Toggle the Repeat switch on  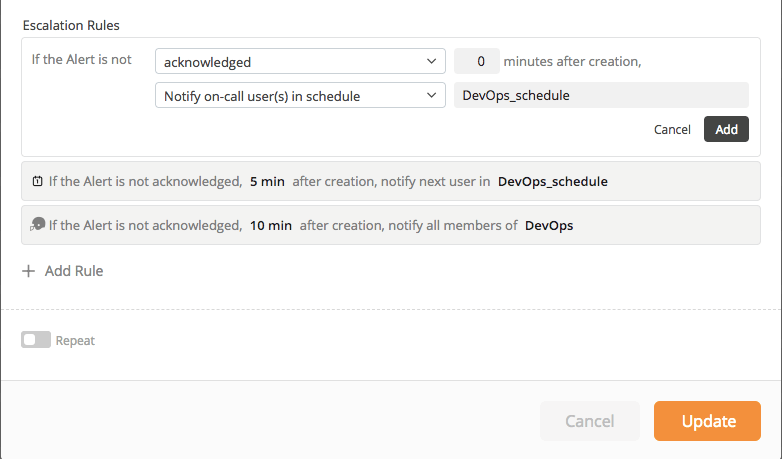tap(36, 340)
